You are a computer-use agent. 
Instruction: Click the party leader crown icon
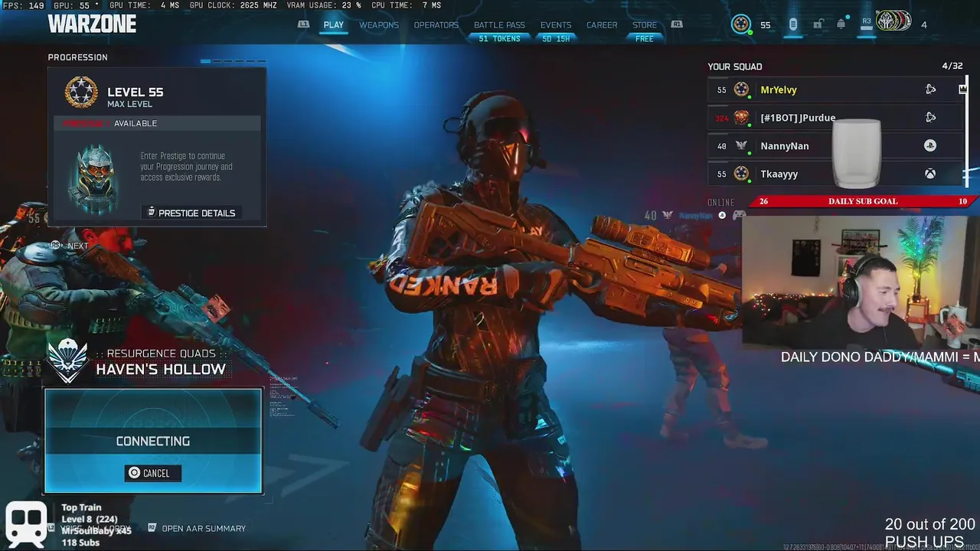(962, 90)
